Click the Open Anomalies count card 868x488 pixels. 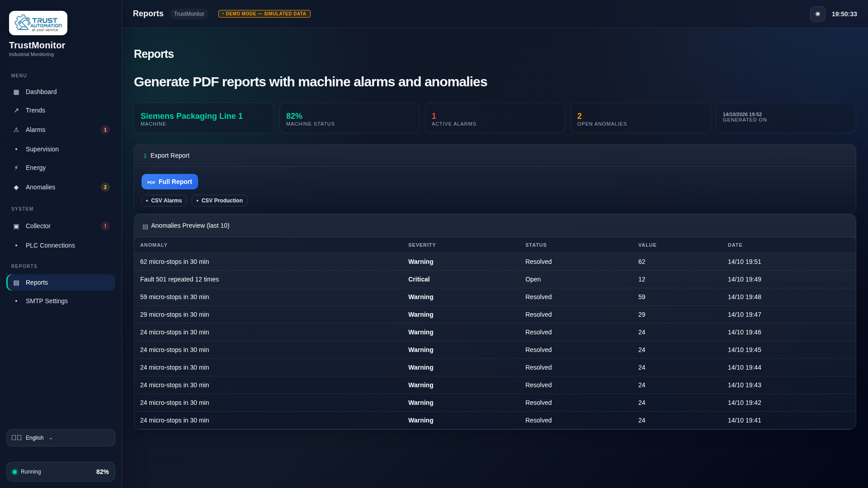[x=641, y=118]
